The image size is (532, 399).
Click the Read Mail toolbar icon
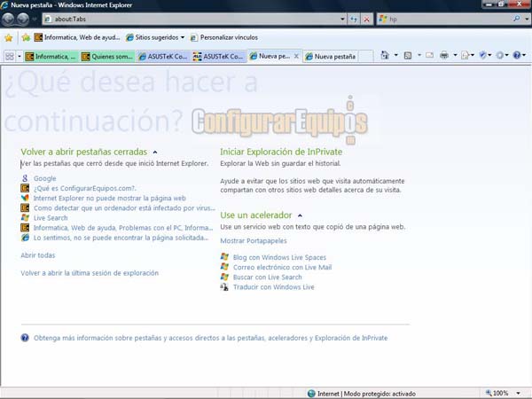pyautogui.click(x=429, y=55)
